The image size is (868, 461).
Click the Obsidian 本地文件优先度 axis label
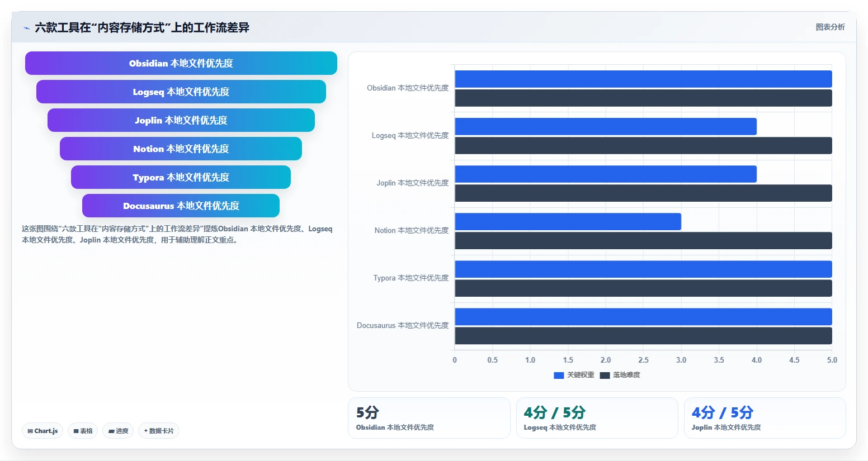[x=408, y=88]
